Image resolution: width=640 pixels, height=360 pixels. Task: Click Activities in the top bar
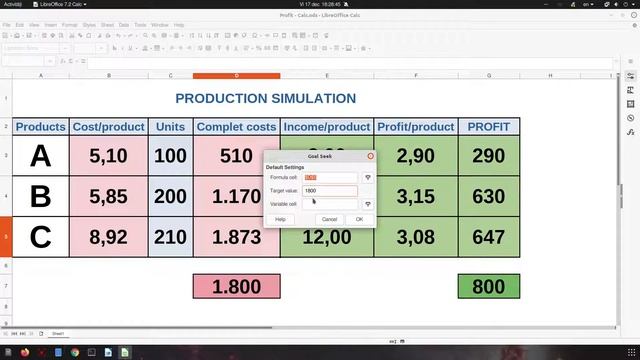point(13,4)
